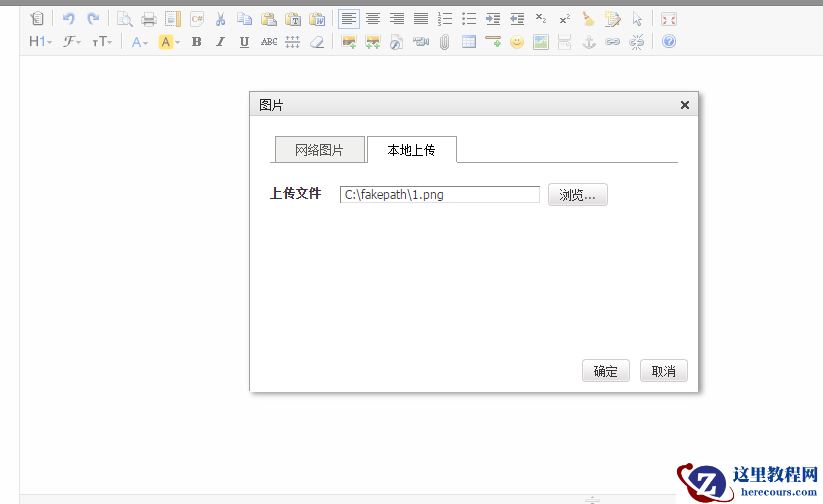The image size is (823, 504).
Task: Justify text fully
Action: (421, 19)
